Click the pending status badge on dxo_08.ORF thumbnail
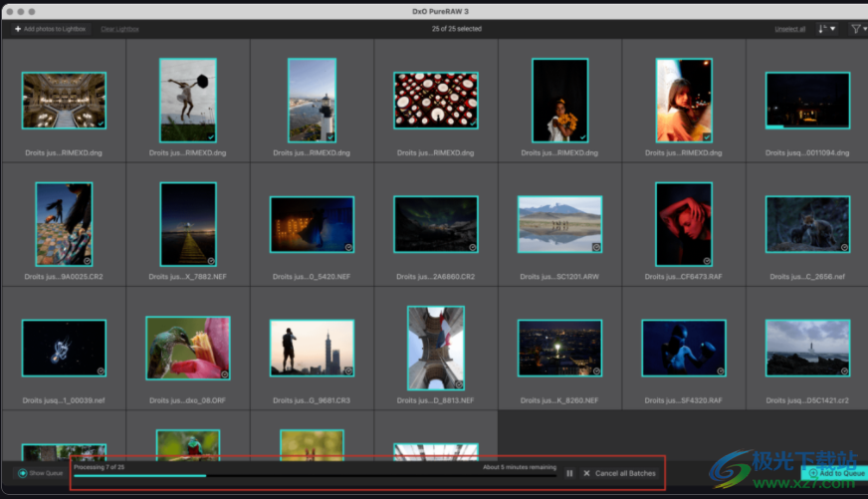This screenshot has width=868, height=499. (x=225, y=374)
